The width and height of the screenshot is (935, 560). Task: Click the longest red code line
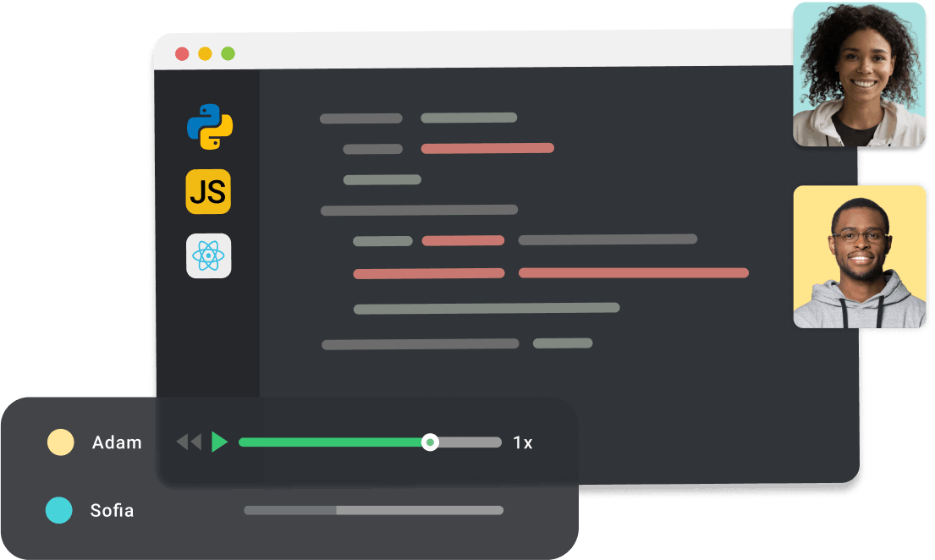pyautogui.click(x=633, y=273)
